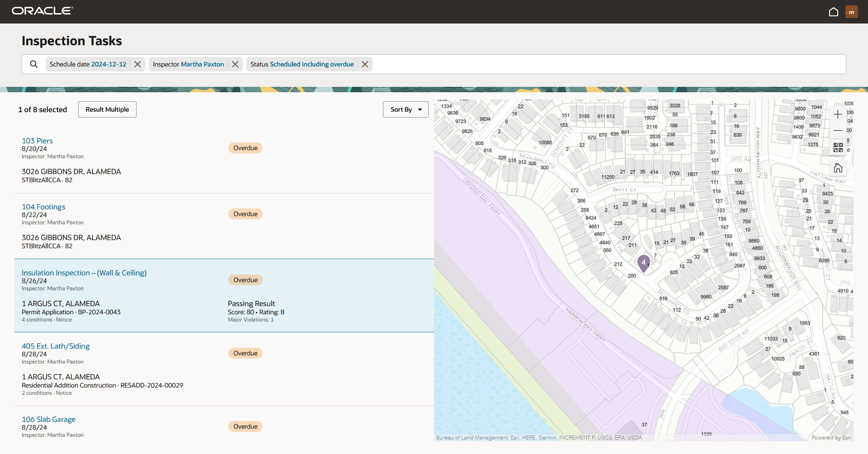Zoom out on the map
The height and width of the screenshot is (454, 868).
tap(838, 130)
